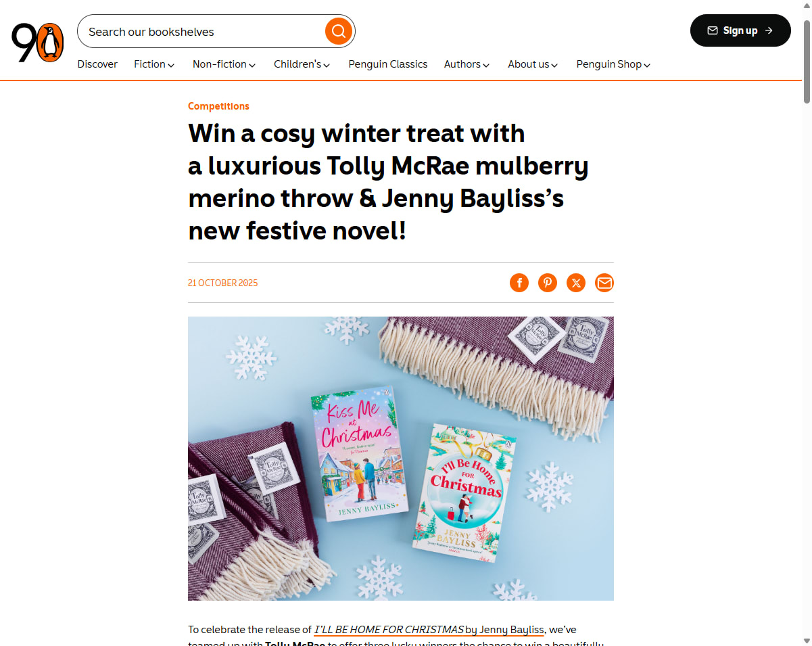
Task: Share the article on Pinterest
Action: (548, 283)
